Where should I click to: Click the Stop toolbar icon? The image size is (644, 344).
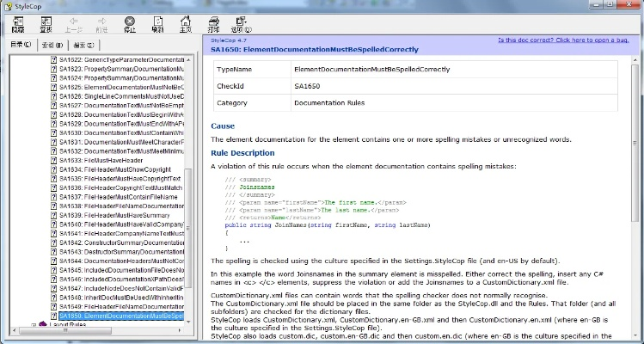[129, 23]
